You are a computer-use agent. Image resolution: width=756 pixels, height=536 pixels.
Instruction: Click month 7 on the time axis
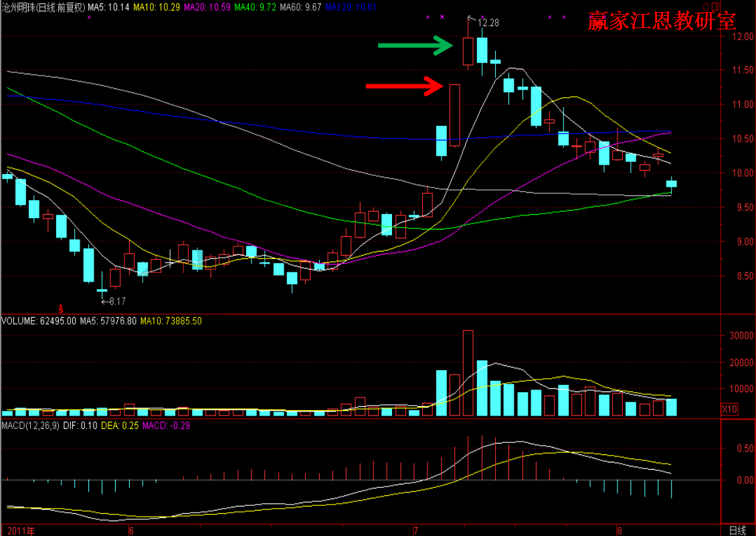415,530
